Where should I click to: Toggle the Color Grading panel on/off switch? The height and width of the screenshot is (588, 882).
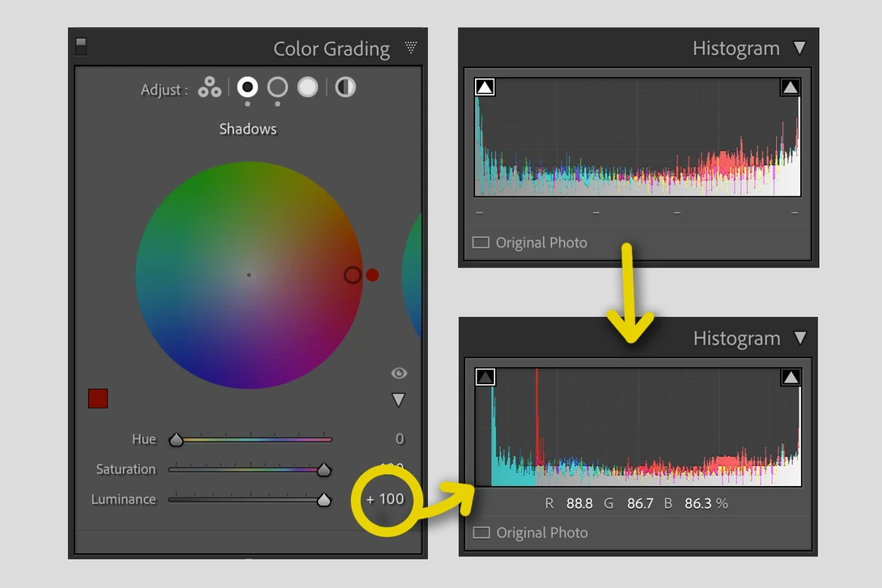pyautogui.click(x=81, y=47)
